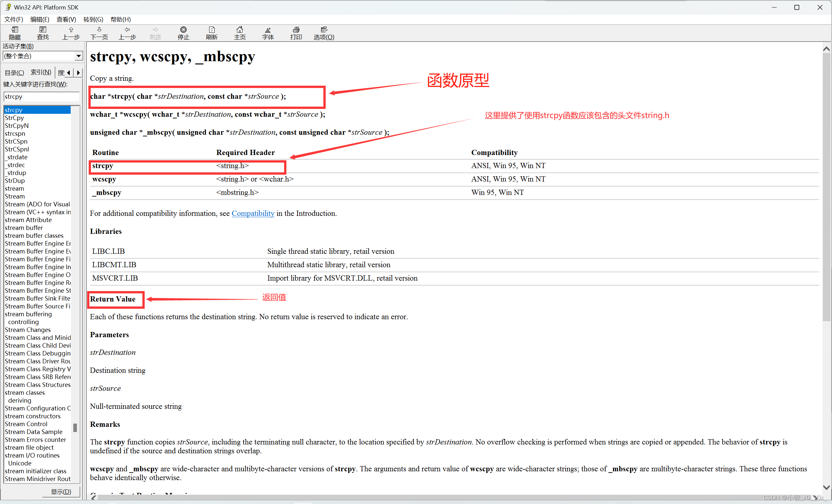Click the keyword search field containing strcpy
This screenshot has height=504, width=832.
click(x=41, y=97)
